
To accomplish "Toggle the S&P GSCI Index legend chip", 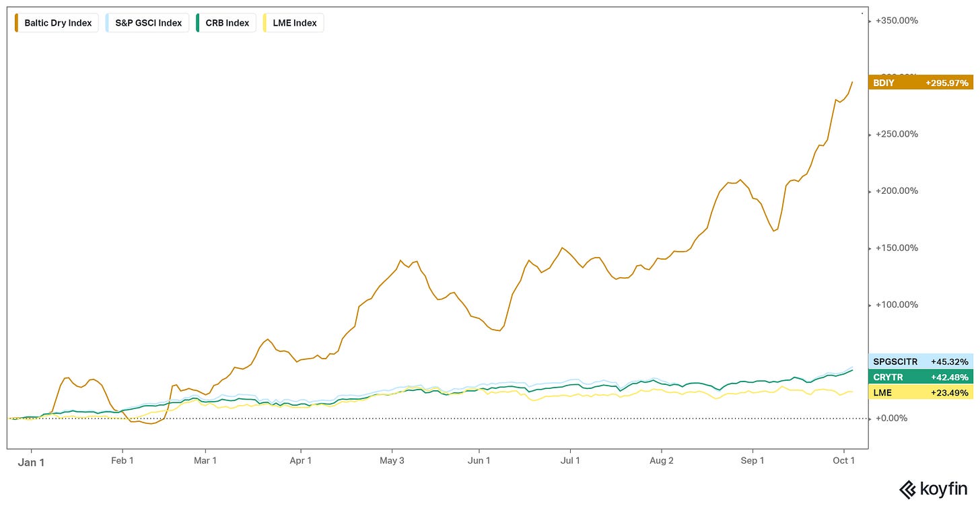I will [x=147, y=23].
